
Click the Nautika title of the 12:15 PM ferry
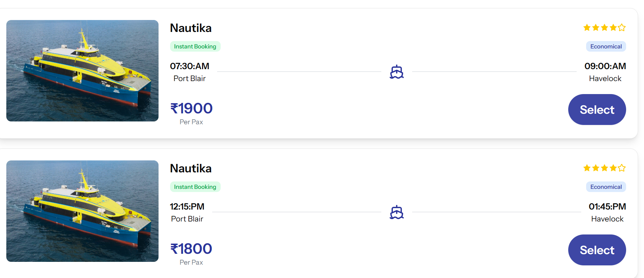tap(191, 168)
